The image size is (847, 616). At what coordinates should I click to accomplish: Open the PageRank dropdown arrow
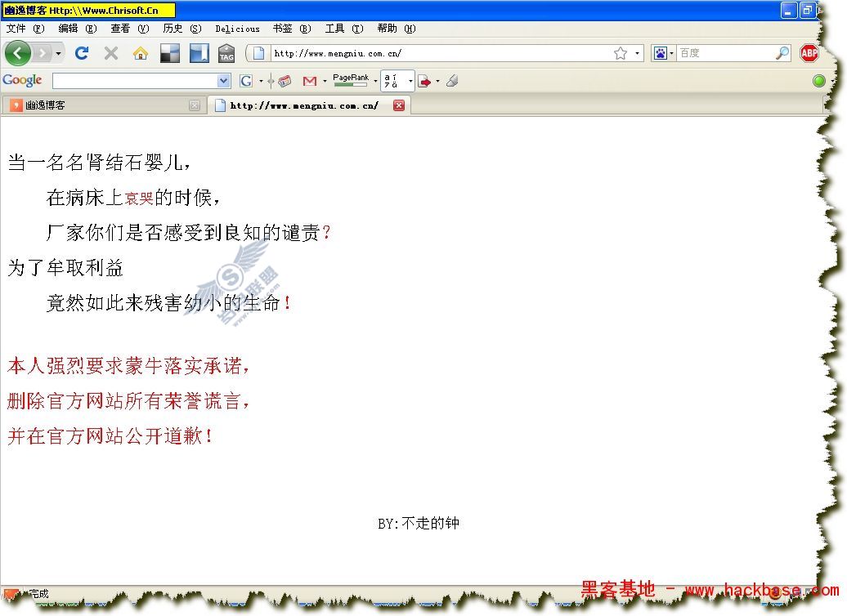[375, 81]
